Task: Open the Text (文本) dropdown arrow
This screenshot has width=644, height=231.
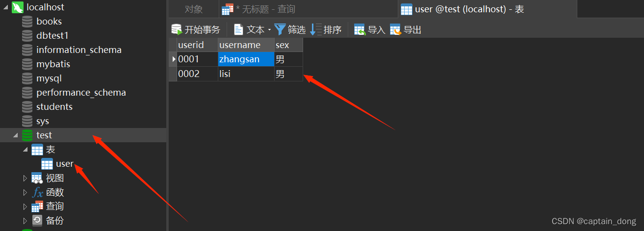Action: 269,30
